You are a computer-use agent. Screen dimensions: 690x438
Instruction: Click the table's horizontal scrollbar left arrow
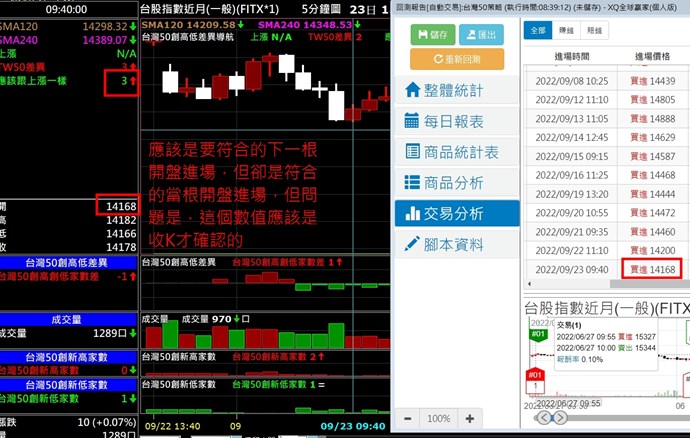click(529, 284)
